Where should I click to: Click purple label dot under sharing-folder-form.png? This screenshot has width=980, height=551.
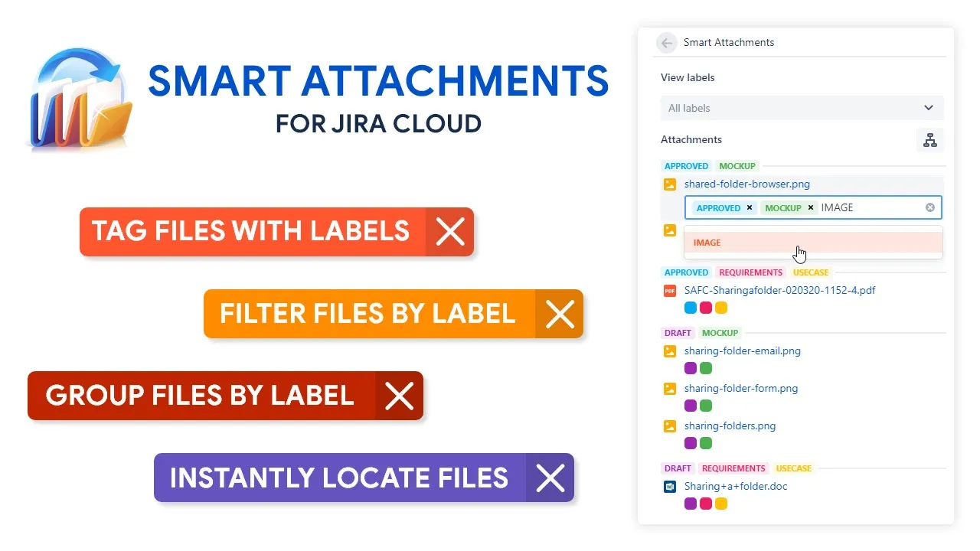(x=691, y=406)
